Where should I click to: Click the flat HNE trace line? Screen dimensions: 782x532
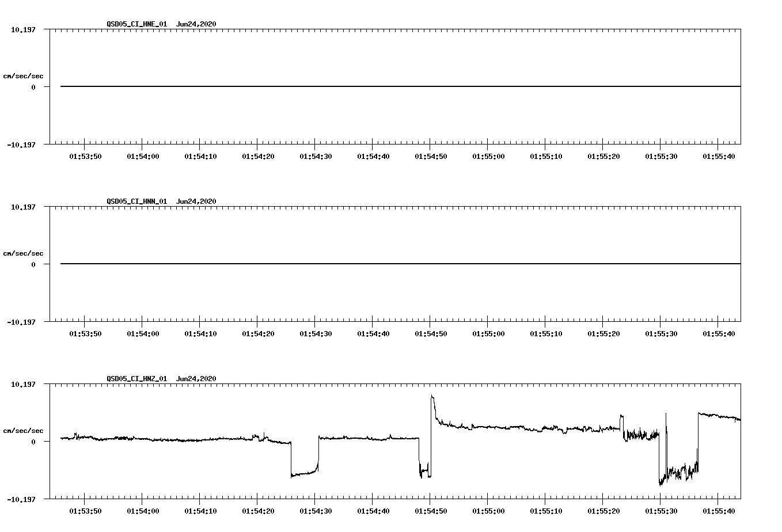400,86
